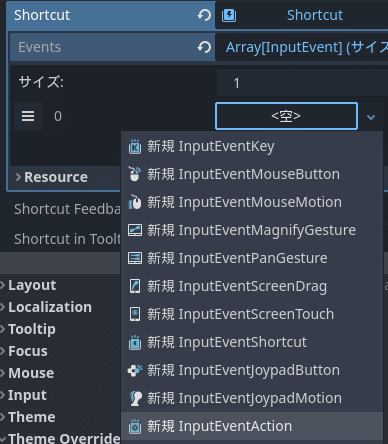Click the InputEventScreenDrag icon

135,286
